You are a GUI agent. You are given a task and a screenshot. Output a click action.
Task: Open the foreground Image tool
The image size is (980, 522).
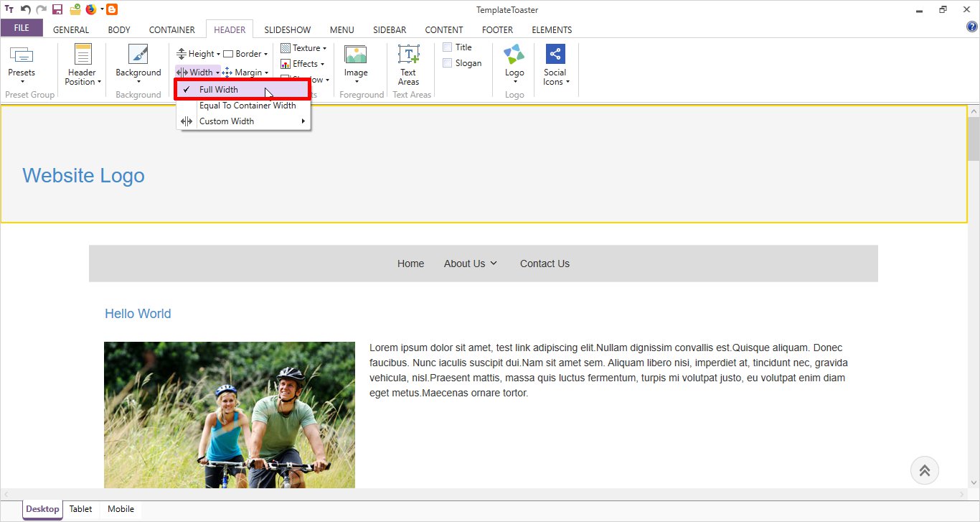[355, 56]
